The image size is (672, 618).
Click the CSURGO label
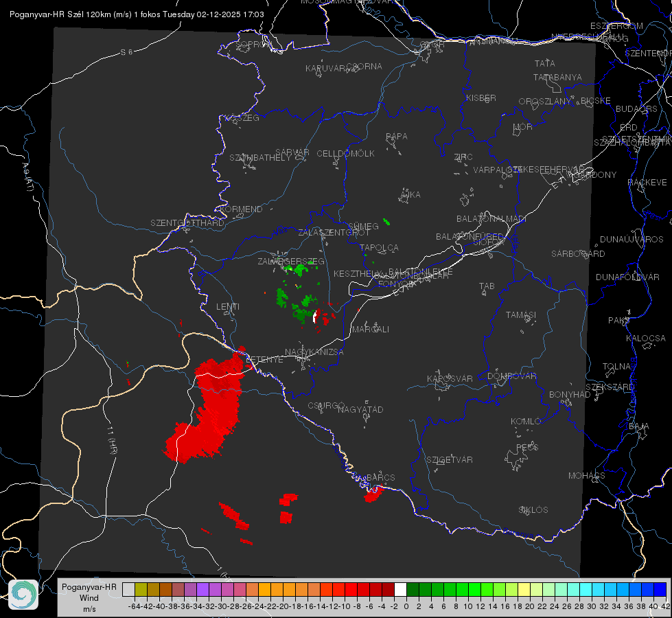[x=326, y=406]
